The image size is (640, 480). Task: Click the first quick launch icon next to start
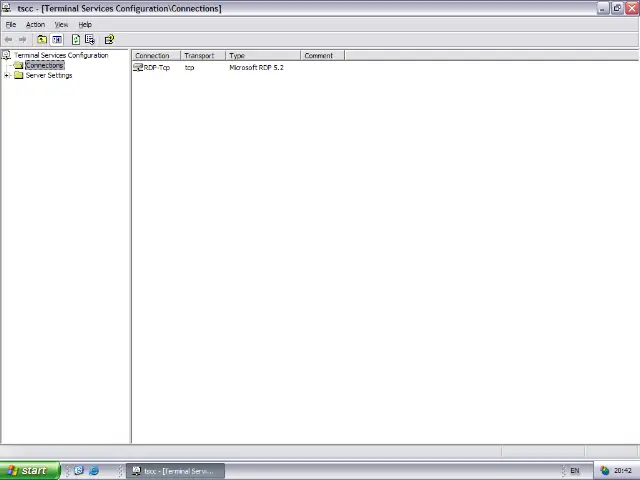pyautogui.click(x=79, y=471)
